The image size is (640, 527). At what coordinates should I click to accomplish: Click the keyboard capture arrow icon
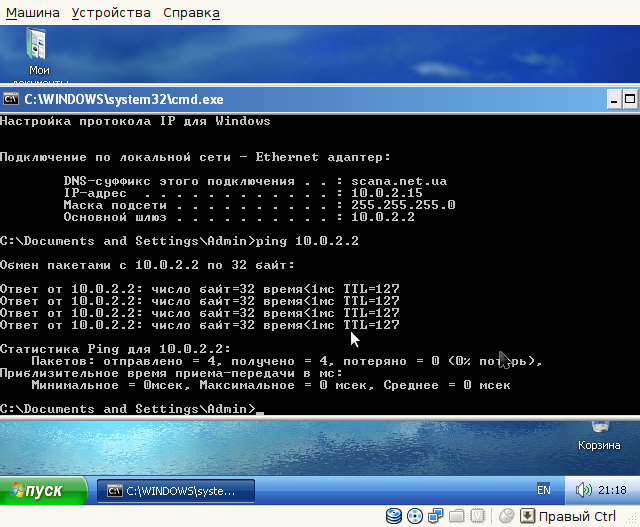click(527, 516)
